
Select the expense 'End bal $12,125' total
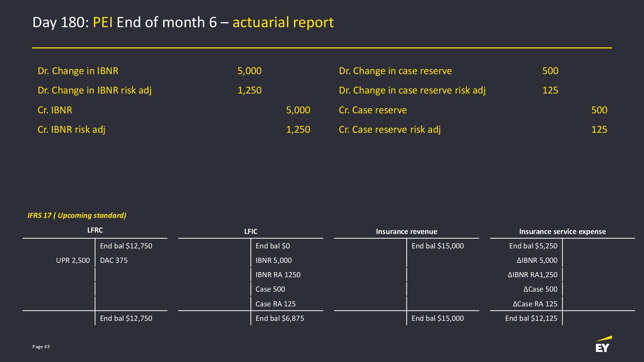pos(531,318)
